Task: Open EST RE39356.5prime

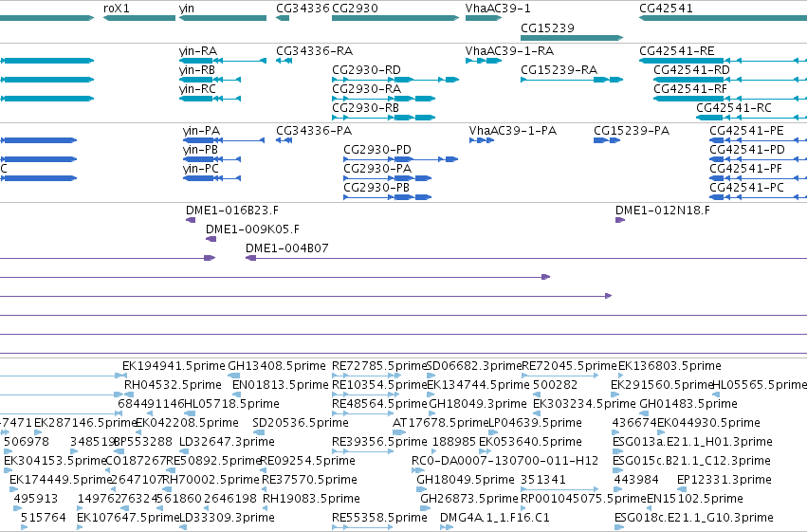Action: (380, 442)
